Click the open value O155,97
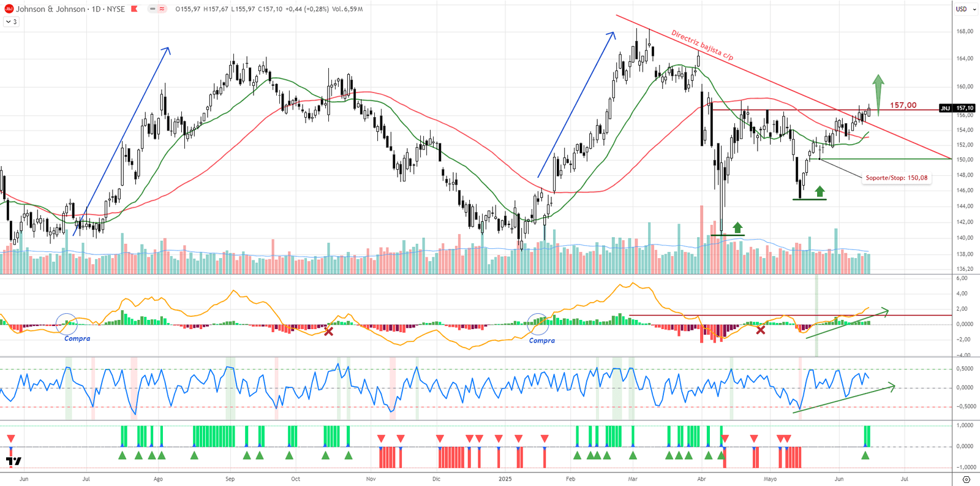 click(x=188, y=9)
